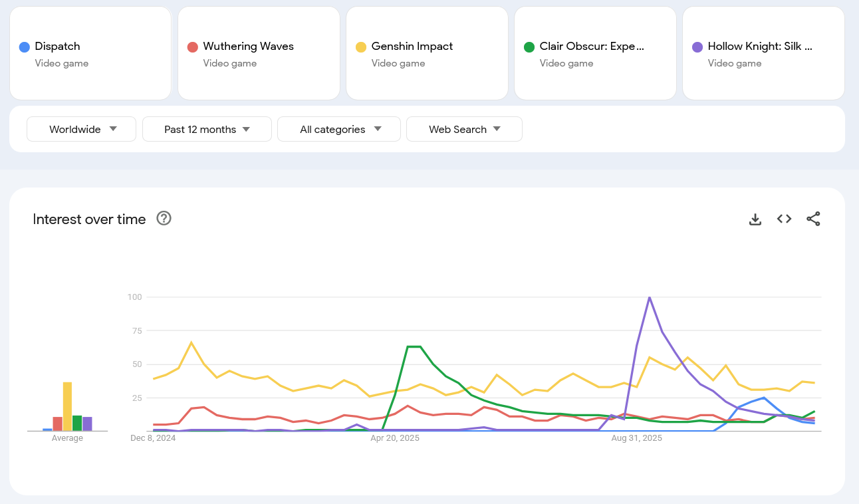Share the interest over time chart
Viewport: 859px width, 504px height.
click(x=813, y=219)
